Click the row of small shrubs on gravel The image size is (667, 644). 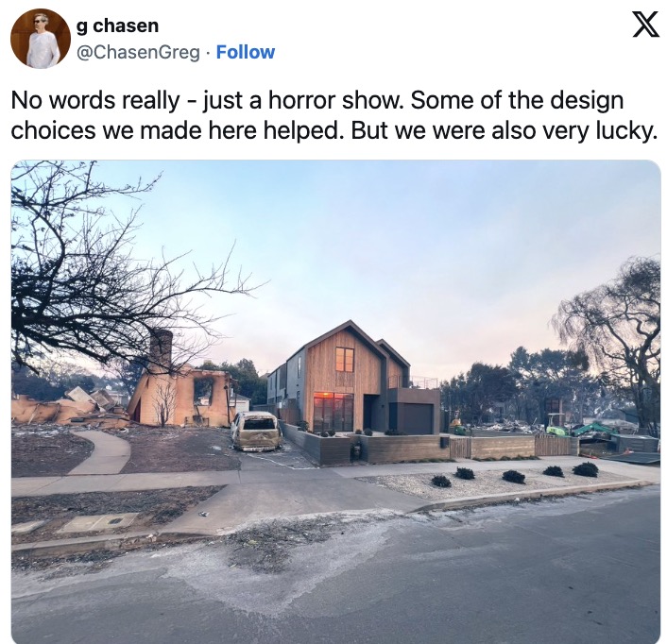coord(515,473)
